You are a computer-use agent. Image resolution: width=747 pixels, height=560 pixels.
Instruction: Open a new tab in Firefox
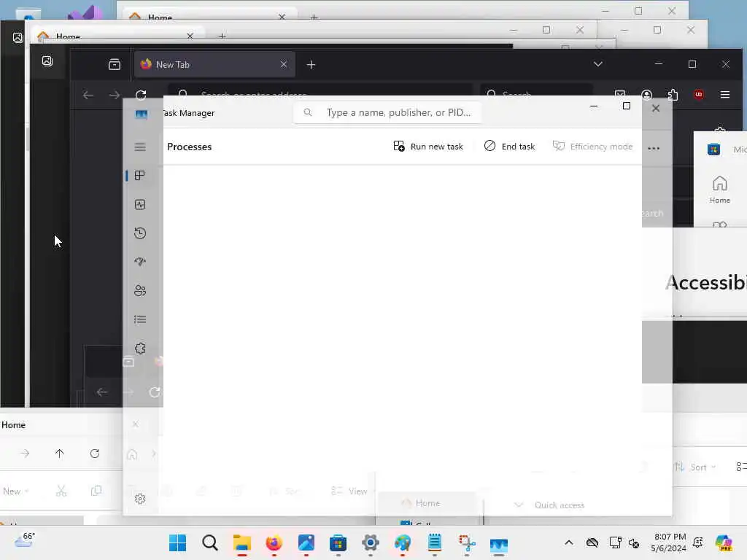coord(311,64)
